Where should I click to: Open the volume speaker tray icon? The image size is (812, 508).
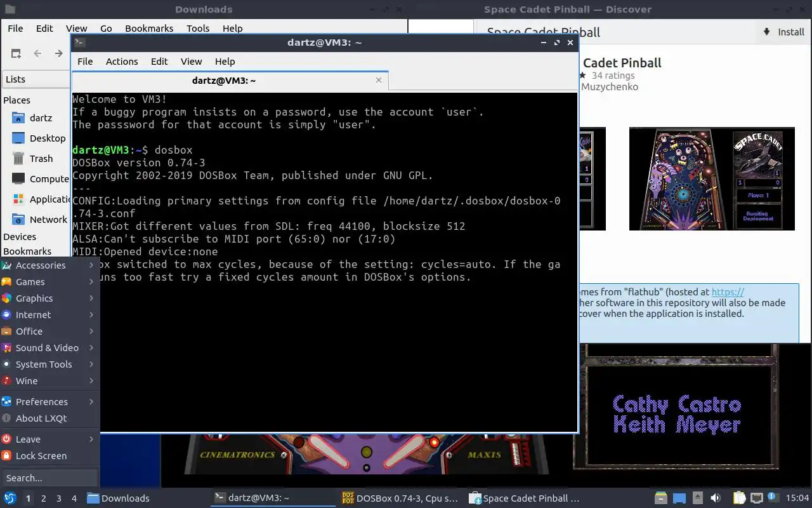716,498
